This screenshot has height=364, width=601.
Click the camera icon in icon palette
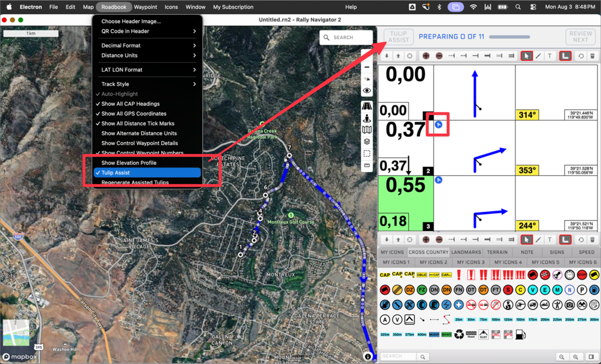(x=570, y=305)
